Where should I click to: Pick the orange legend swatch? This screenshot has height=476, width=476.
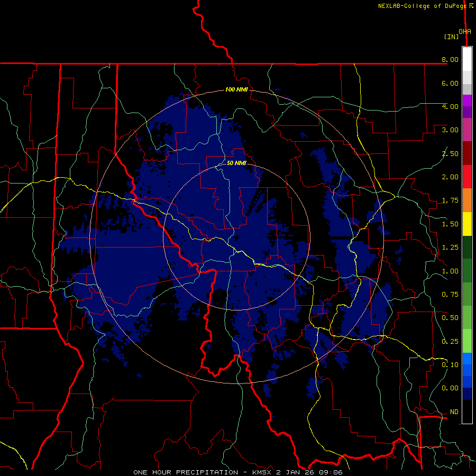point(467,200)
